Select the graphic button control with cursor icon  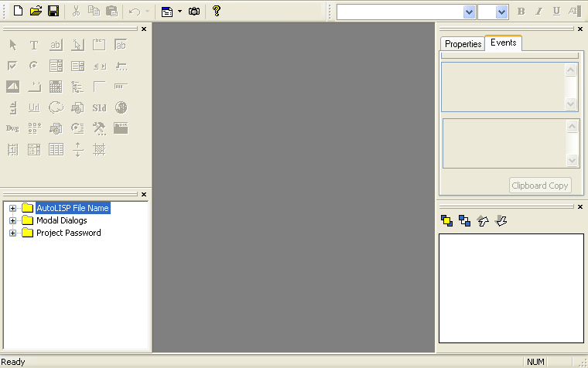tap(77, 46)
